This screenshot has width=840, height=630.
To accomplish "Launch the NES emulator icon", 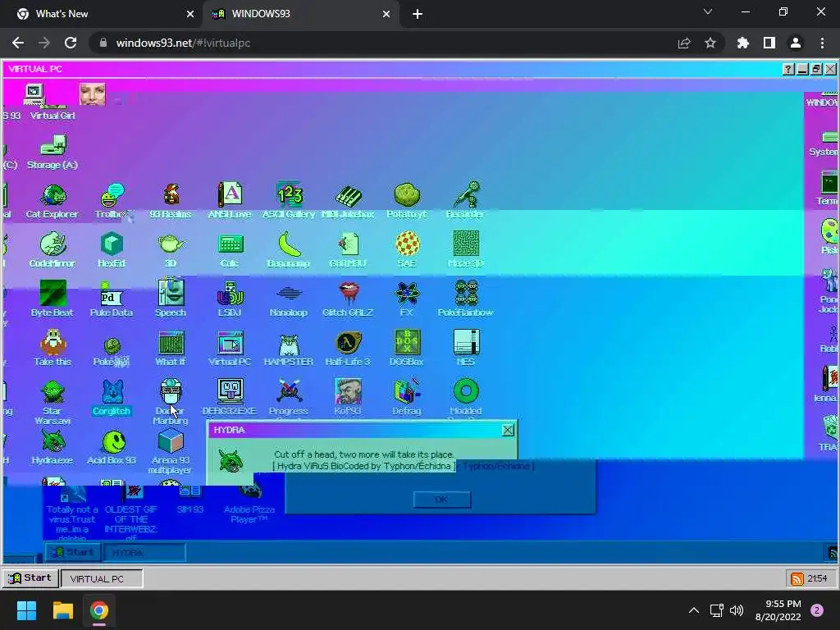I will (x=466, y=348).
